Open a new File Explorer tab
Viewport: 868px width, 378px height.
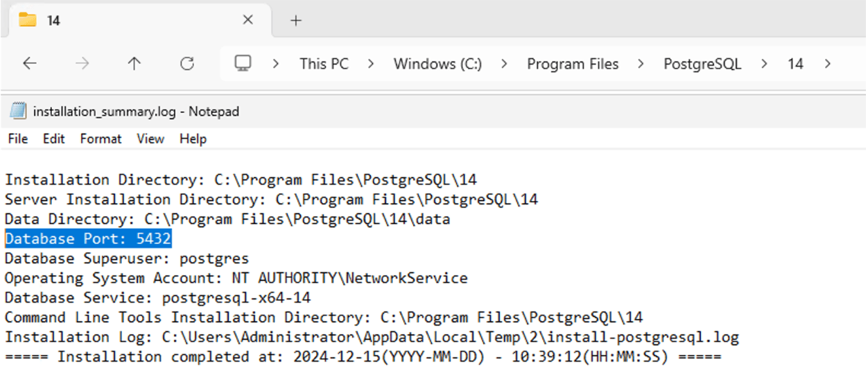coord(296,20)
